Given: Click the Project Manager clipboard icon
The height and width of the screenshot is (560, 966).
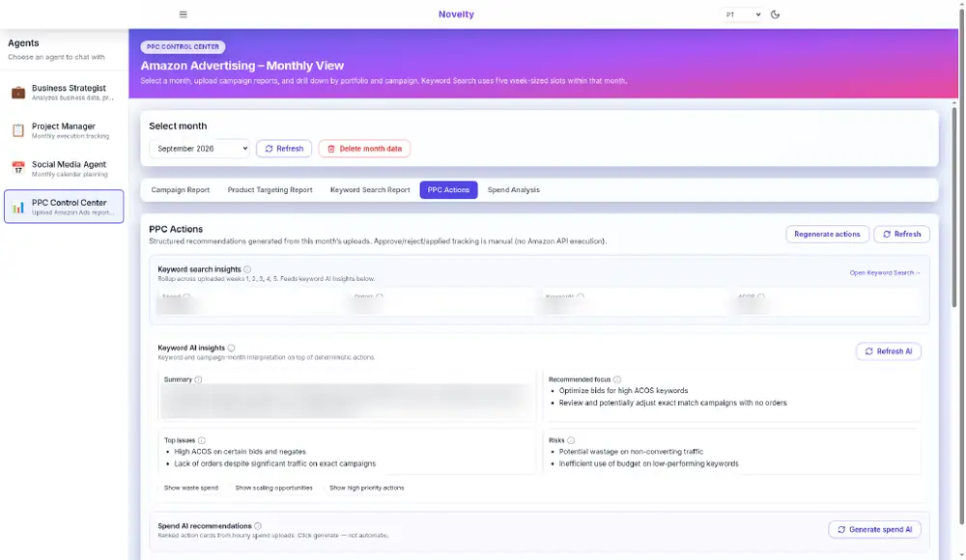Looking at the screenshot, I should click(18, 130).
